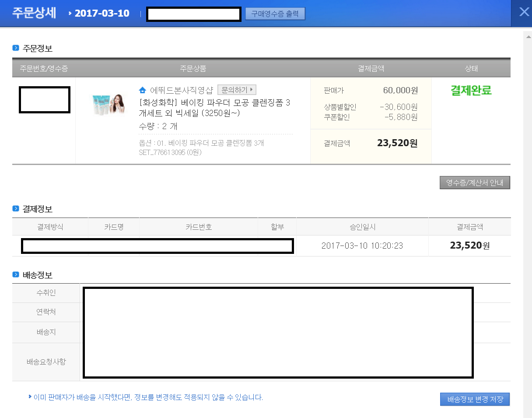Click the 영수증/계산서 안내 button
The image size is (532, 418).
point(475,183)
